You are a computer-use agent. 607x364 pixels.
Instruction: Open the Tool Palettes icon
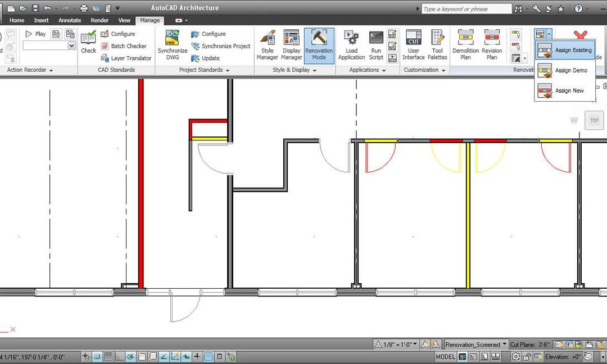tap(437, 46)
